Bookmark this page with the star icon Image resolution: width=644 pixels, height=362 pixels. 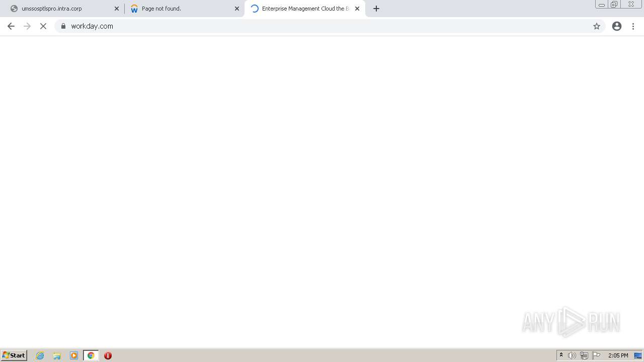(x=597, y=26)
